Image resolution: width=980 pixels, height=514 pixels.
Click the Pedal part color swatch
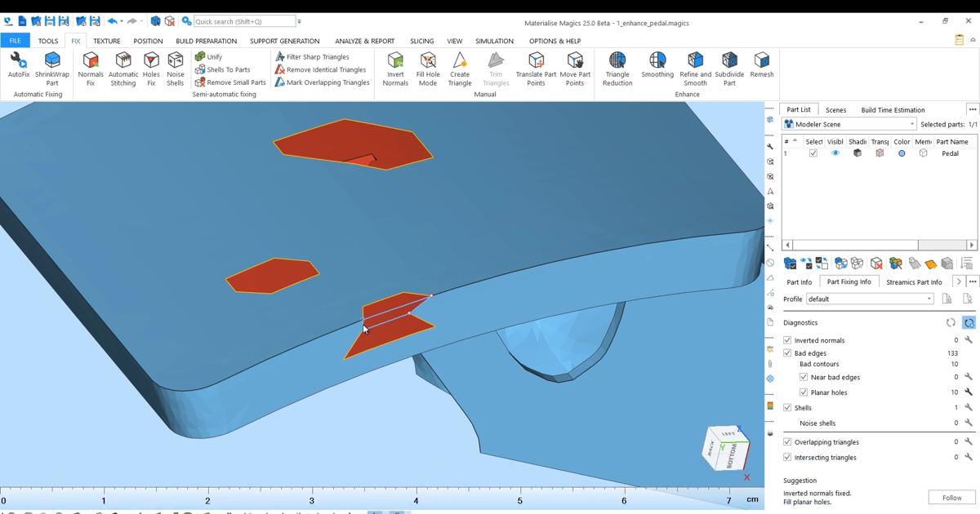click(900, 153)
